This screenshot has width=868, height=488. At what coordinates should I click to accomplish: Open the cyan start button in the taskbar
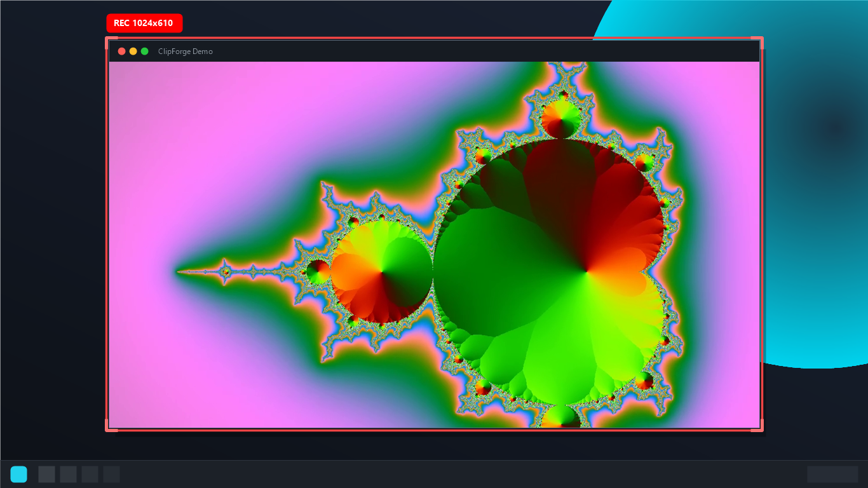(x=19, y=474)
